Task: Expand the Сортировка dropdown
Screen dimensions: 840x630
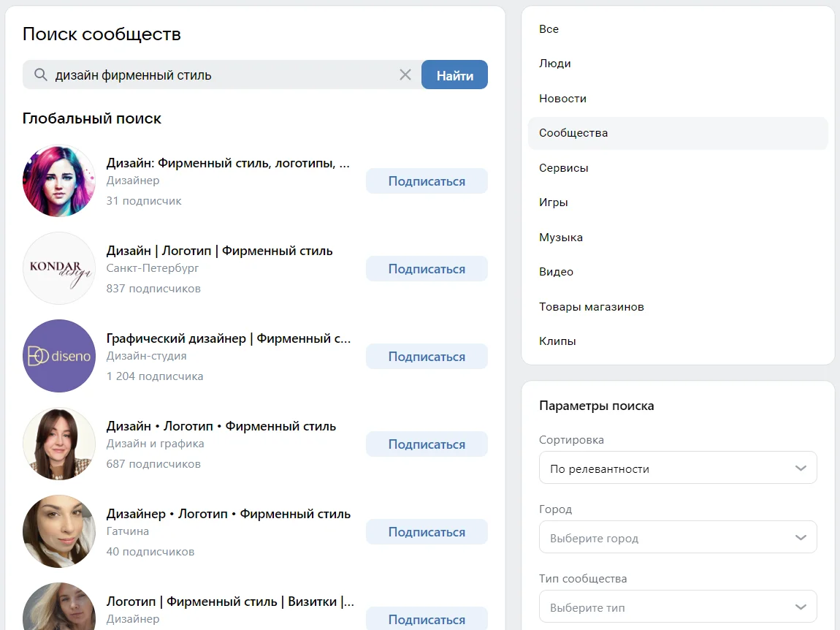Action: pos(677,468)
